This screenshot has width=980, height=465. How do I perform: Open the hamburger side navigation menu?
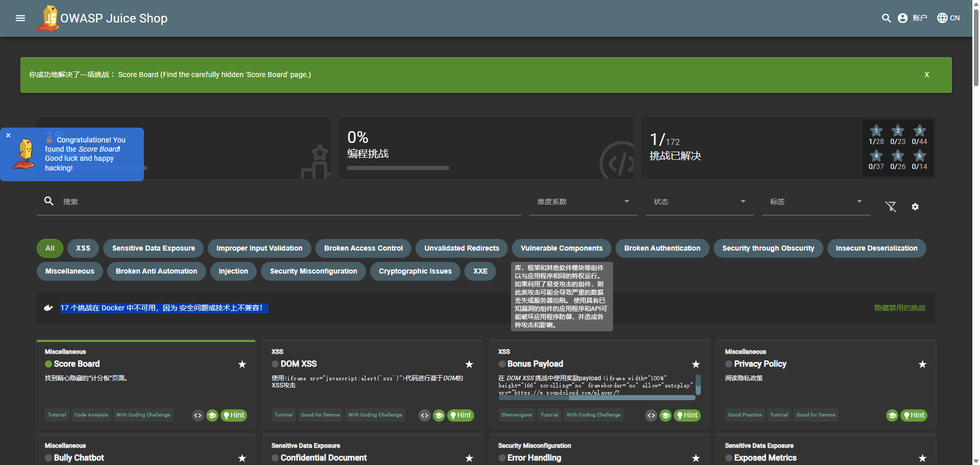20,18
